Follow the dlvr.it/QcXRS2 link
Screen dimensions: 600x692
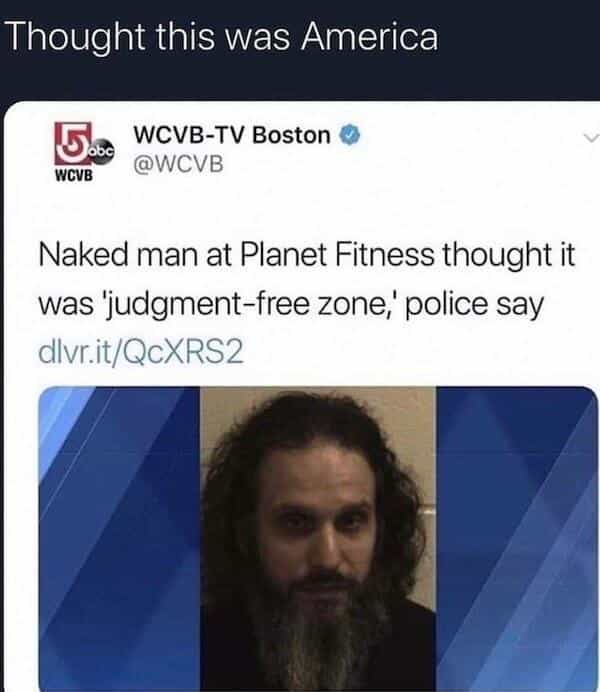(141, 352)
